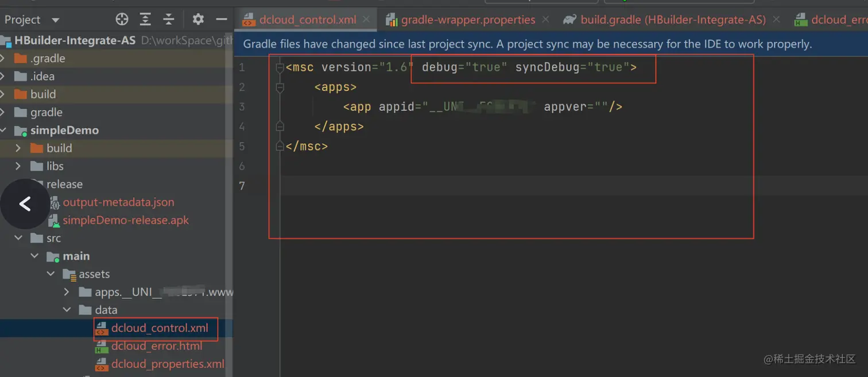868x377 pixels.
Task: Click the debug="true" attribute text
Action: click(x=464, y=67)
